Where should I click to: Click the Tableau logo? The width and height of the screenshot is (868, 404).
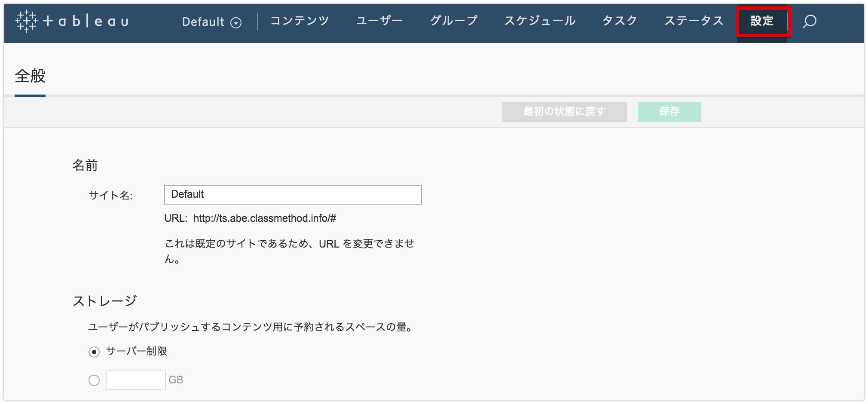pos(72,21)
